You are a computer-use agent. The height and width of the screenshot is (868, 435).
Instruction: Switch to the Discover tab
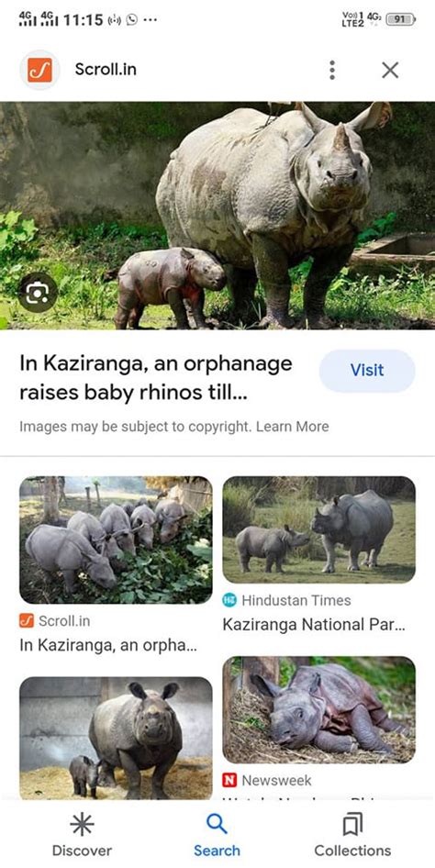[x=82, y=836]
